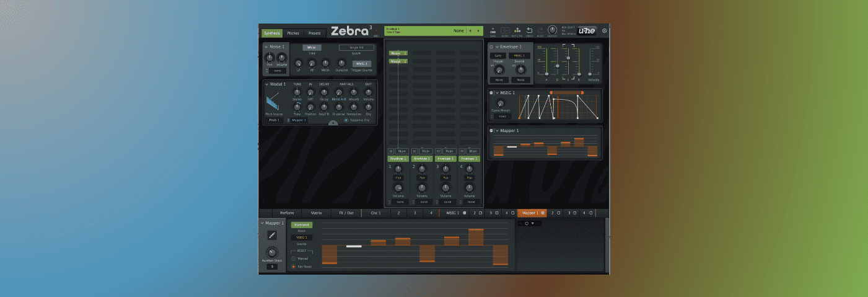This screenshot has width=868, height=297.
Task: Open the Matrix tab in lower bar
Action: (316, 213)
